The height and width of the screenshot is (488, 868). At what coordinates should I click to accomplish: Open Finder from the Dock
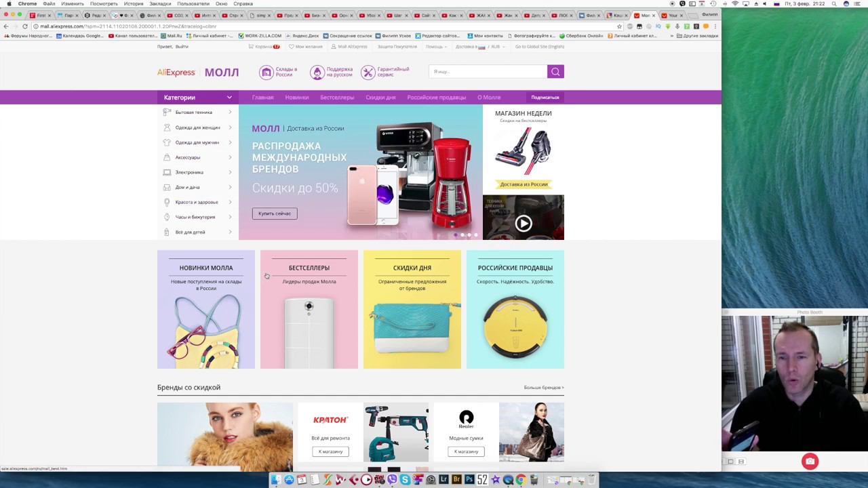coord(276,480)
